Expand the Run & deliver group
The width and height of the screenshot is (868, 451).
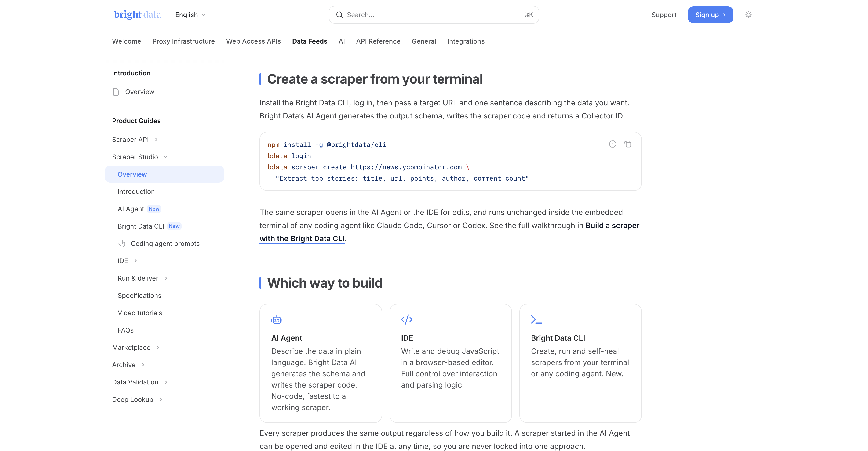(166, 278)
